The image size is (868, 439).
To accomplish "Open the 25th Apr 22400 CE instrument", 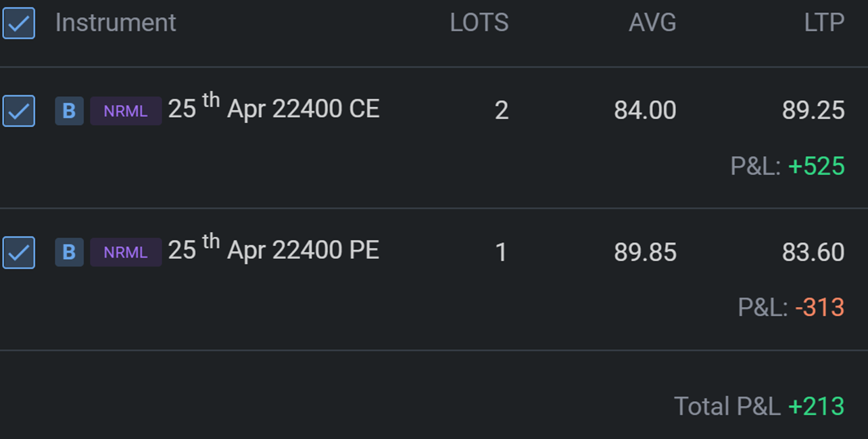I will click(x=274, y=109).
